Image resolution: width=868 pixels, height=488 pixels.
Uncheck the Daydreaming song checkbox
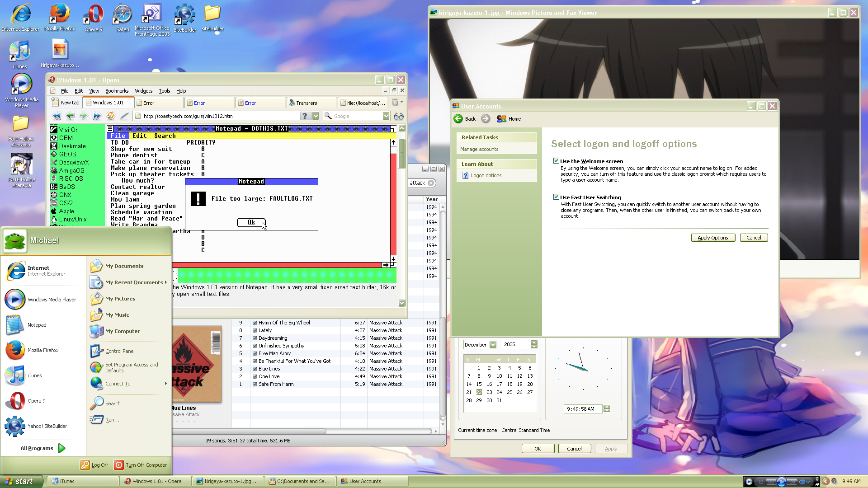255,338
